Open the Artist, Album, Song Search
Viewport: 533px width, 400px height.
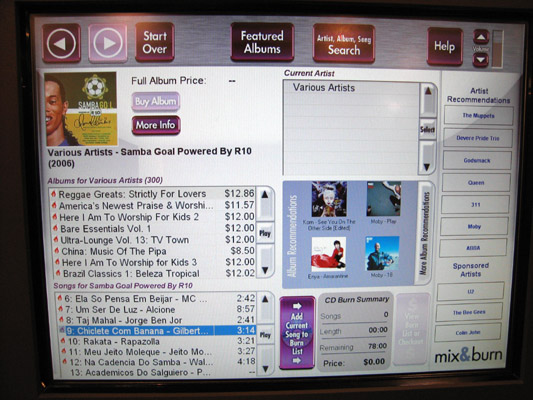click(x=344, y=44)
